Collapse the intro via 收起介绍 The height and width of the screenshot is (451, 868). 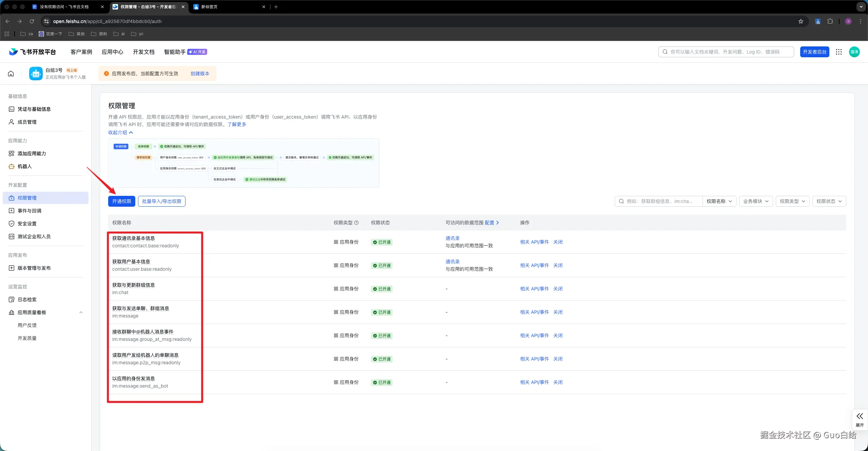coord(120,132)
